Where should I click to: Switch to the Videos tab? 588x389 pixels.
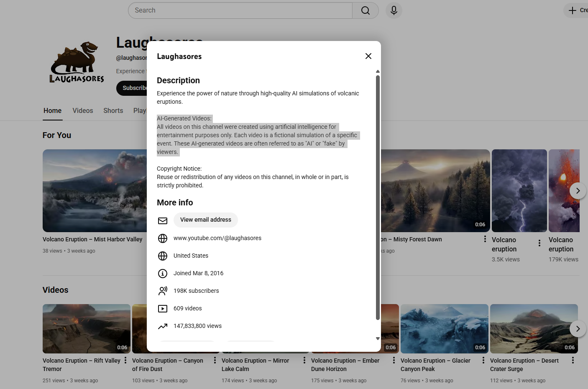click(x=83, y=111)
